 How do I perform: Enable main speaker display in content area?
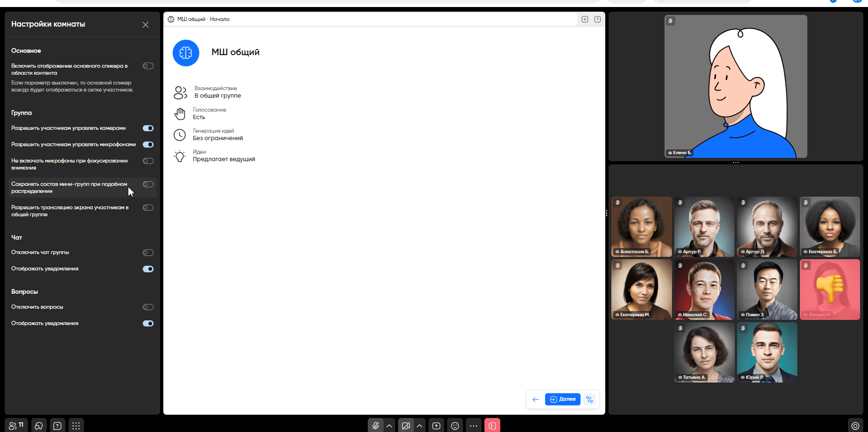coord(148,66)
